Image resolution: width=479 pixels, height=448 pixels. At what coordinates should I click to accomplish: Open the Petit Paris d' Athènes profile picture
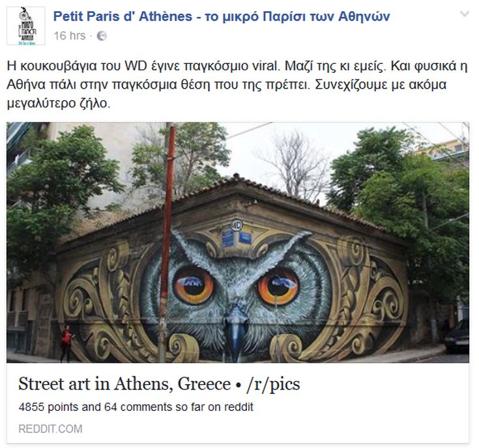[x=25, y=26]
